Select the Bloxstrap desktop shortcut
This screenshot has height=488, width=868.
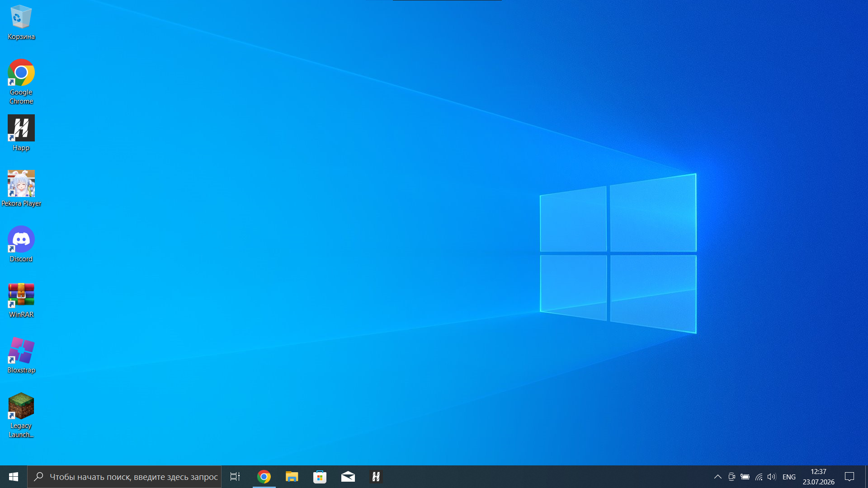21,355
